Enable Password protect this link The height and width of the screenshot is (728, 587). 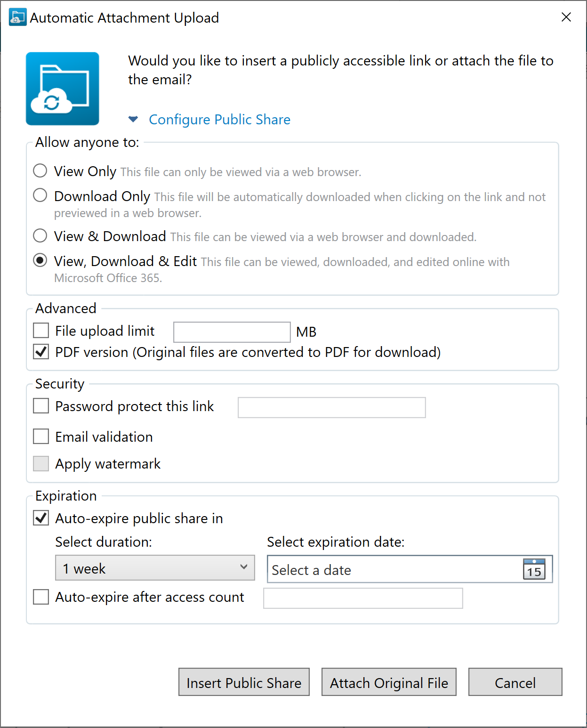[41, 406]
